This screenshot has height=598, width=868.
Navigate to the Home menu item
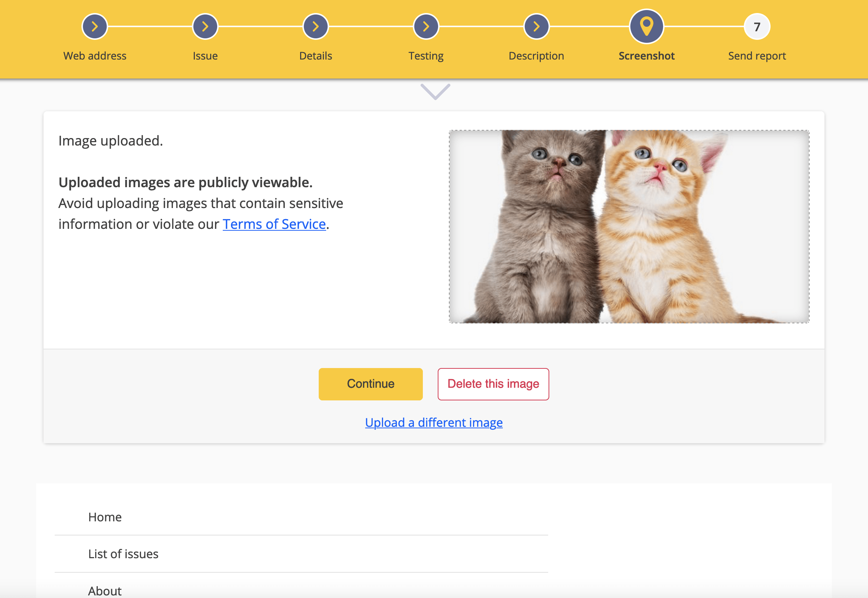(105, 517)
